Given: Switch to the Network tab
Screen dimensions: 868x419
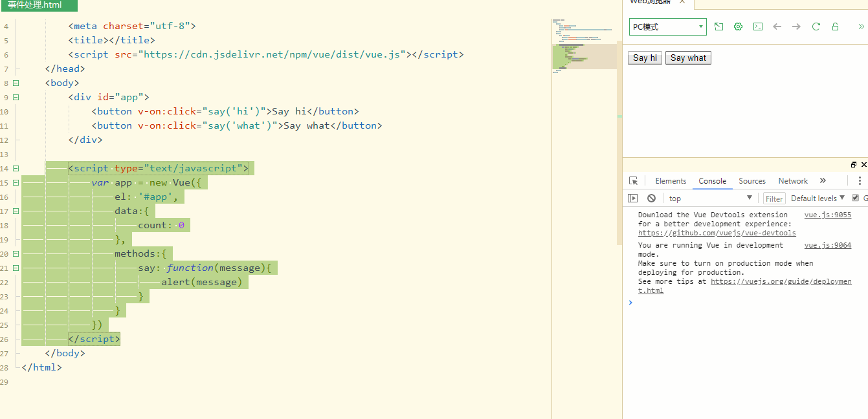Looking at the screenshot, I should [x=793, y=181].
